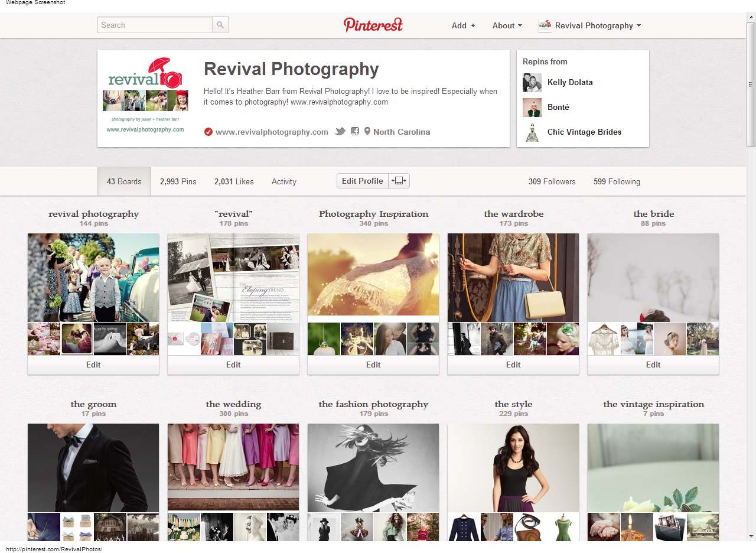This screenshot has width=756, height=553.
Task: Switch to the 43 Boards tab
Action: coord(124,181)
